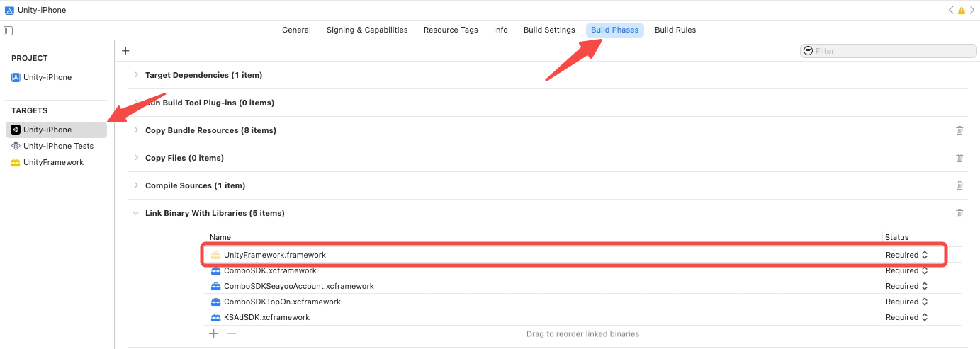This screenshot has width=980, height=349.
Task: Delete the Copy Bundle Resources phase
Action: tap(959, 130)
